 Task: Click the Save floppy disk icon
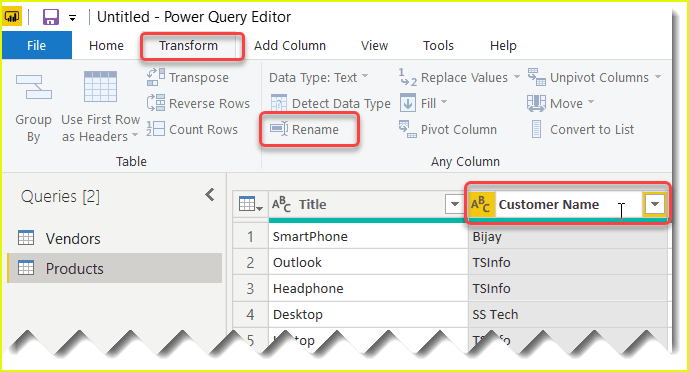(51, 17)
